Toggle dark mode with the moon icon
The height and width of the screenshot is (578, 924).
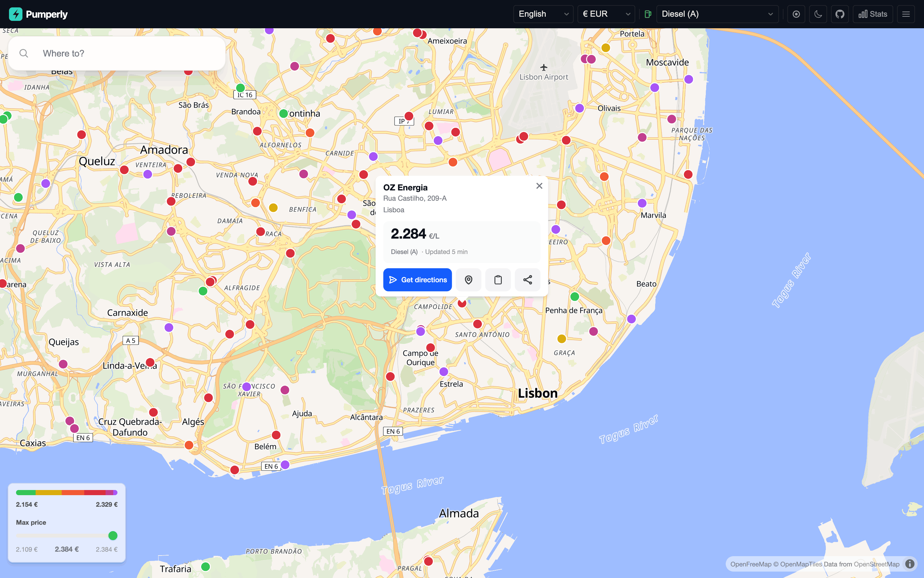[818, 14]
